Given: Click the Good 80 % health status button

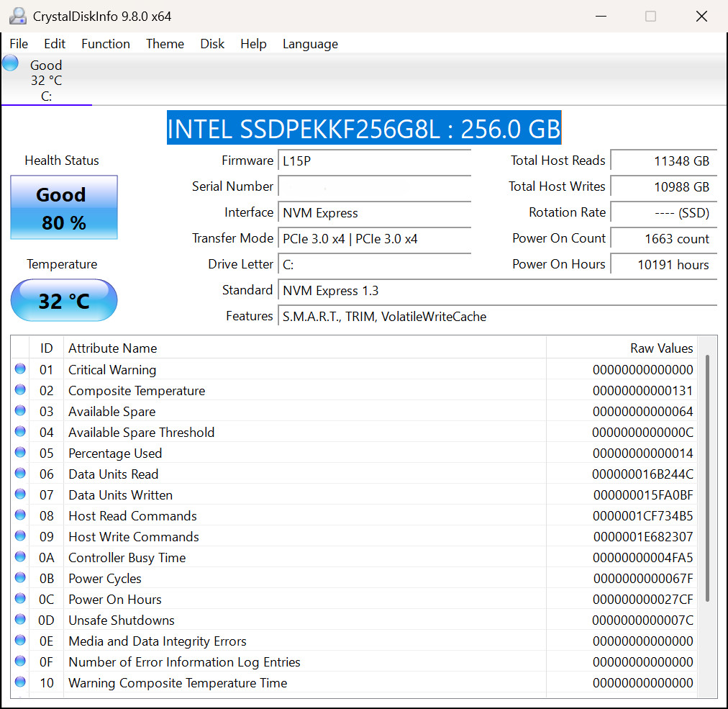Looking at the screenshot, I should coord(64,207).
